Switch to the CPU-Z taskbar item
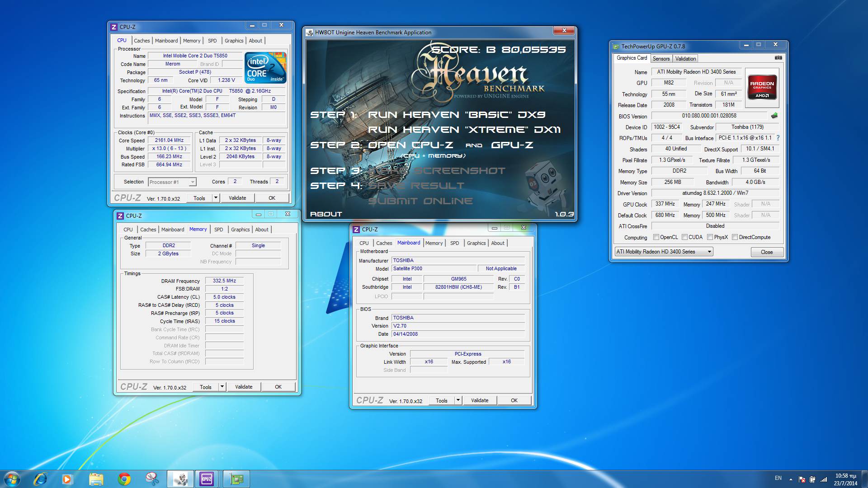868x488 pixels. click(207, 479)
